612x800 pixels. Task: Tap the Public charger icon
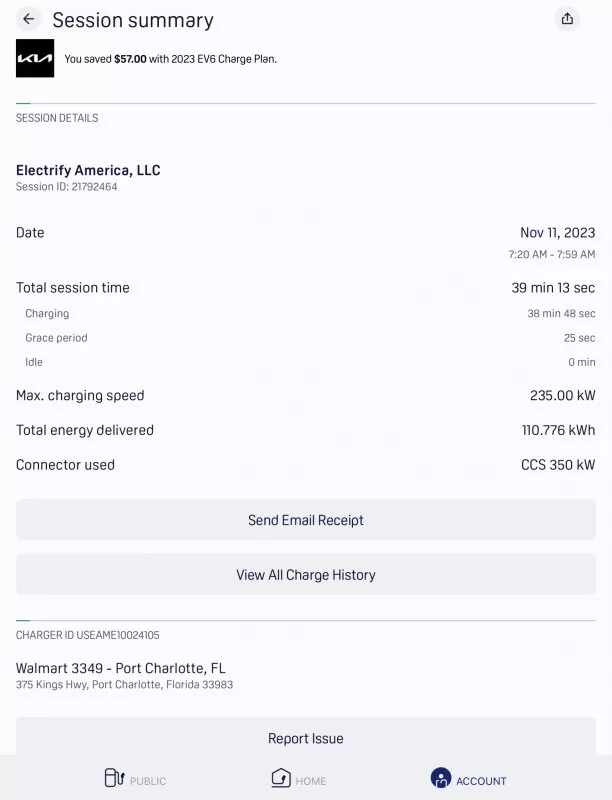point(114,778)
